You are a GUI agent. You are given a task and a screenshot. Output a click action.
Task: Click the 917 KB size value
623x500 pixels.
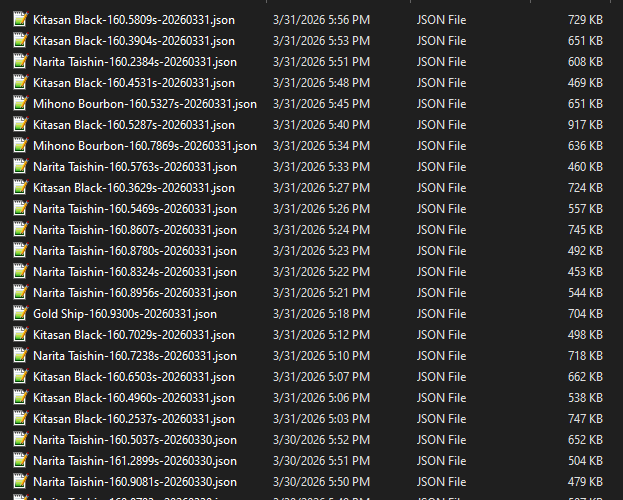[585, 125]
